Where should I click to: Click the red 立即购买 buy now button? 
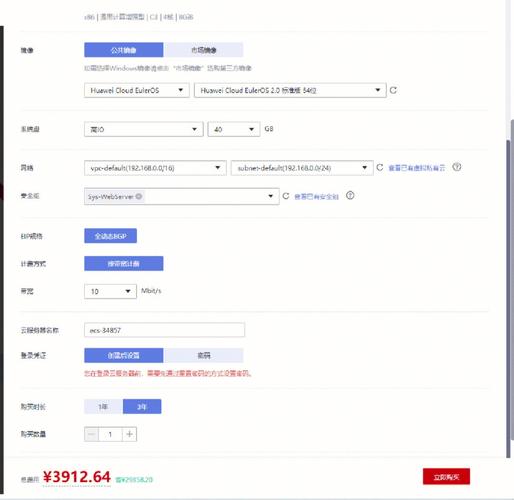click(446, 477)
